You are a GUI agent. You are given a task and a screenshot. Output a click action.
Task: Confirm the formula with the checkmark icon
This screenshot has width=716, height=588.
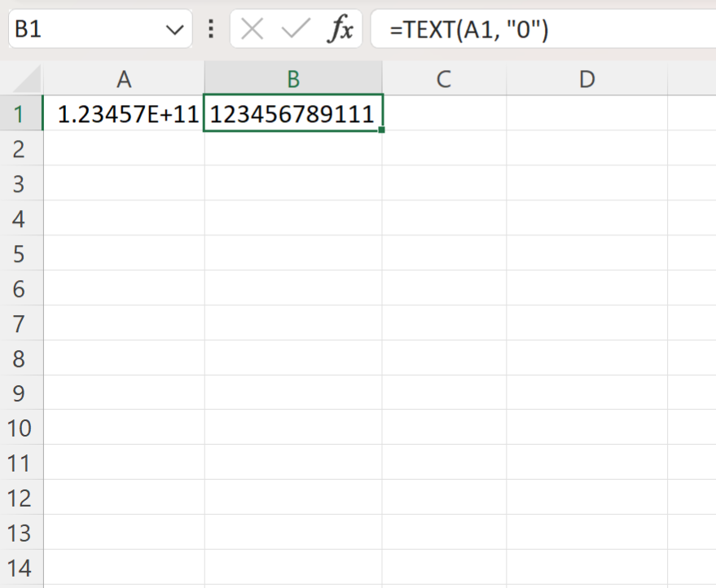[x=296, y=29]
